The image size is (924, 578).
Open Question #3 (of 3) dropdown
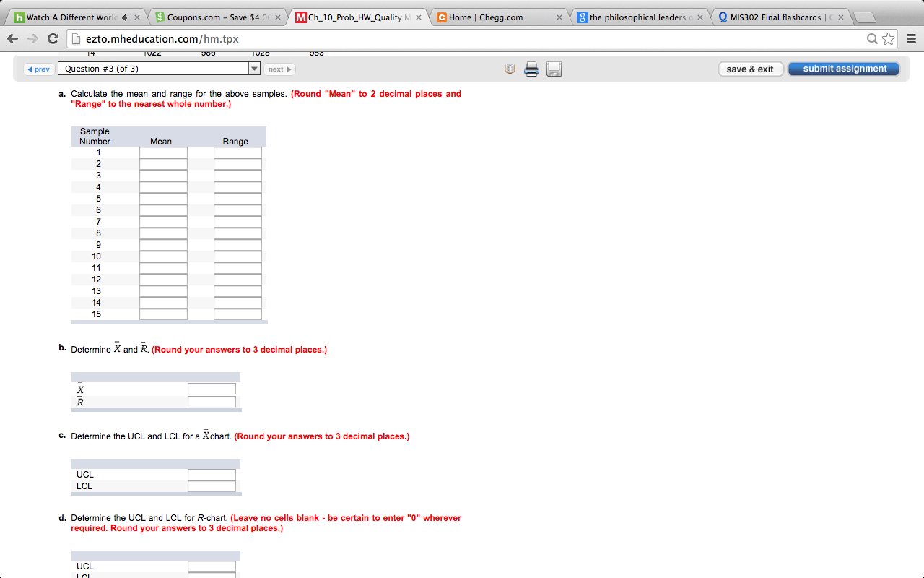tap(159, 69)
